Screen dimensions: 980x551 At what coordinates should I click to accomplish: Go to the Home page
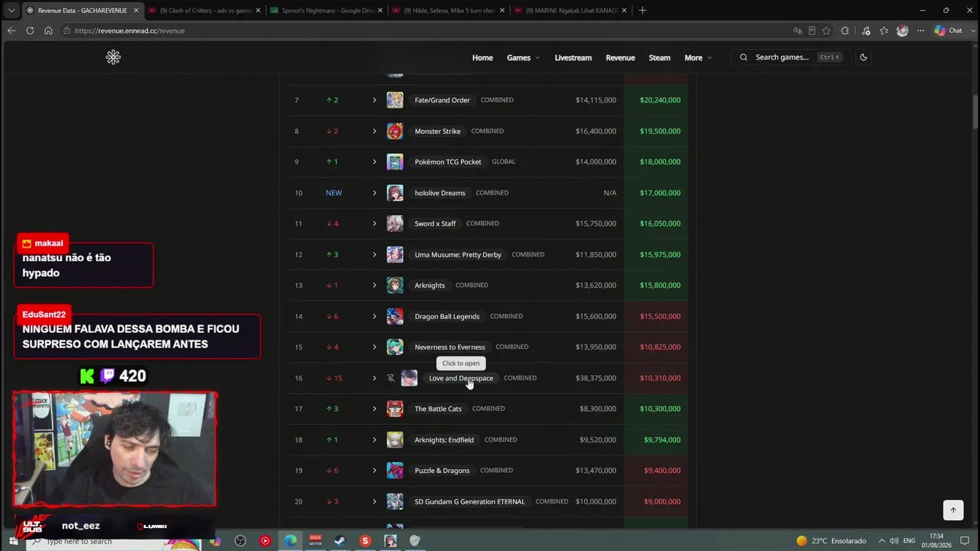tap(482, 57)
